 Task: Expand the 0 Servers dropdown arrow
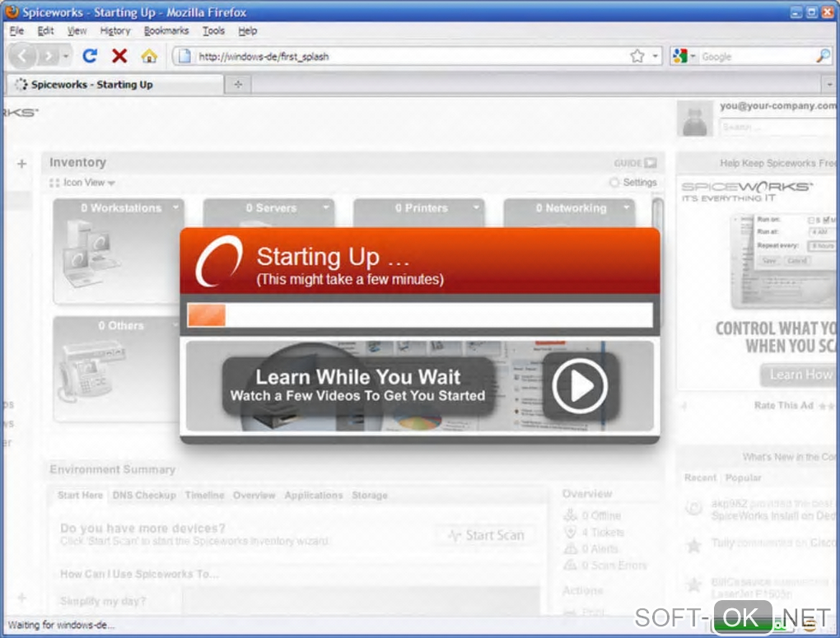point(326,207)
